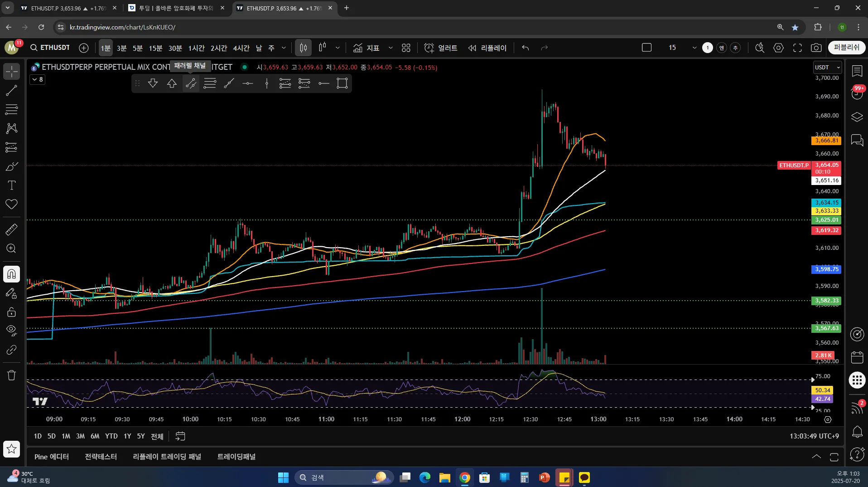Open the drawing sync link icon menu

(x=11, y=350)
